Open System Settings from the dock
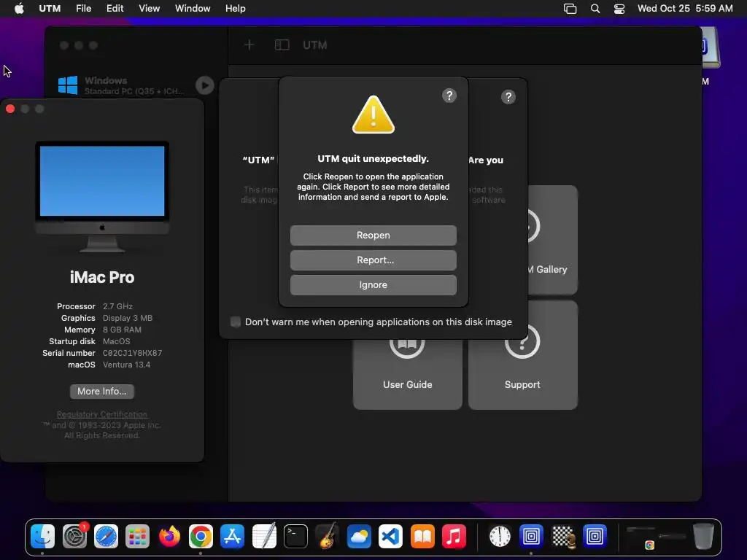 [x=75, y=537]
